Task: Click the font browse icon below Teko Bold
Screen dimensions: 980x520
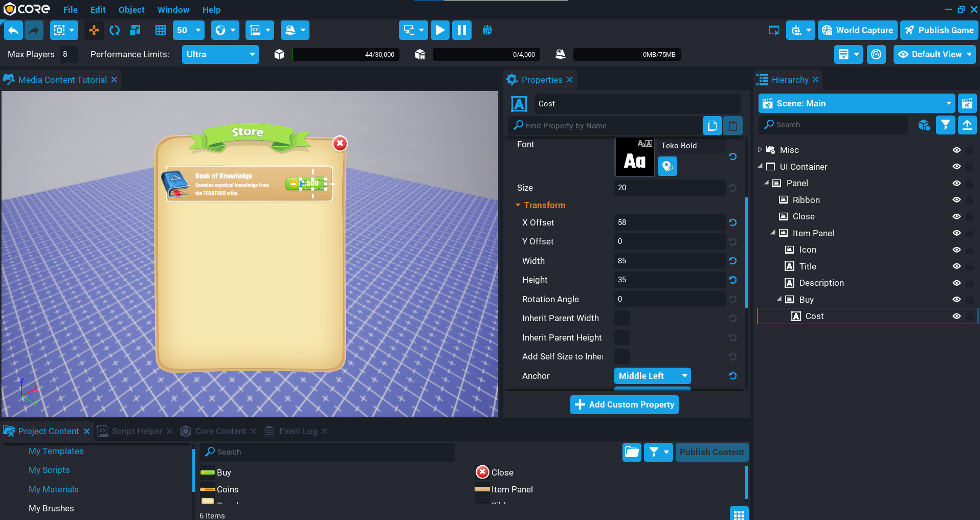Action: (x=667, y=167)
